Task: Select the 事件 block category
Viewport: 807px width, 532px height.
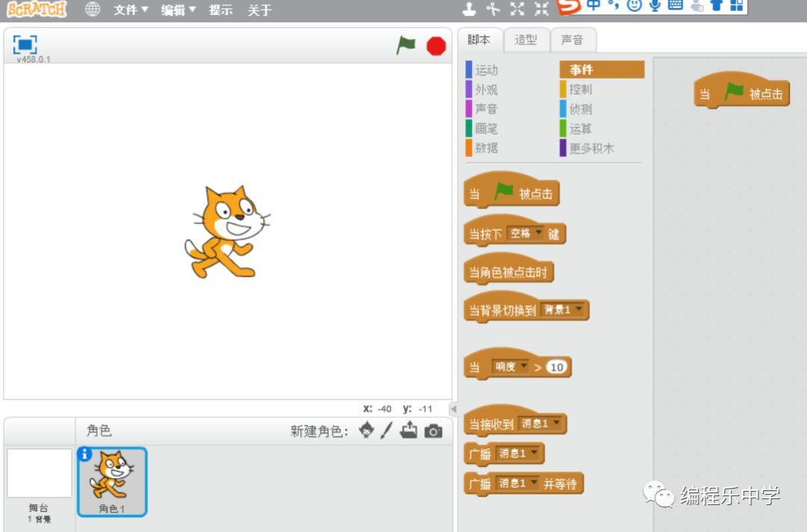Action: (x=602, y=69)
